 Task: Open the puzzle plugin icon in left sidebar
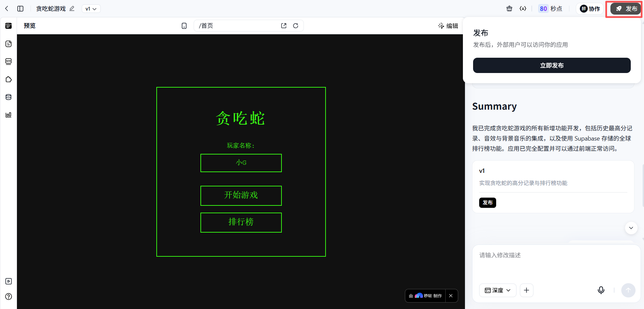coord(8,79)
